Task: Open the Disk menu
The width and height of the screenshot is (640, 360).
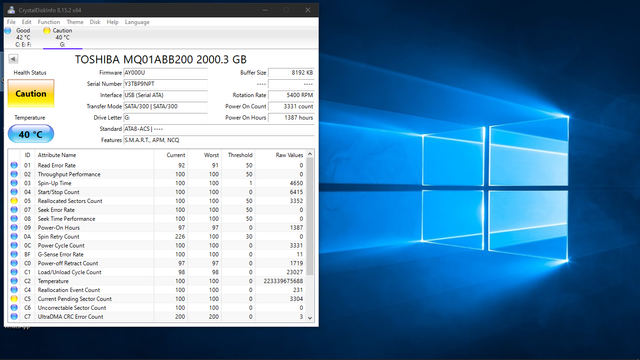Action: (95, 22)
